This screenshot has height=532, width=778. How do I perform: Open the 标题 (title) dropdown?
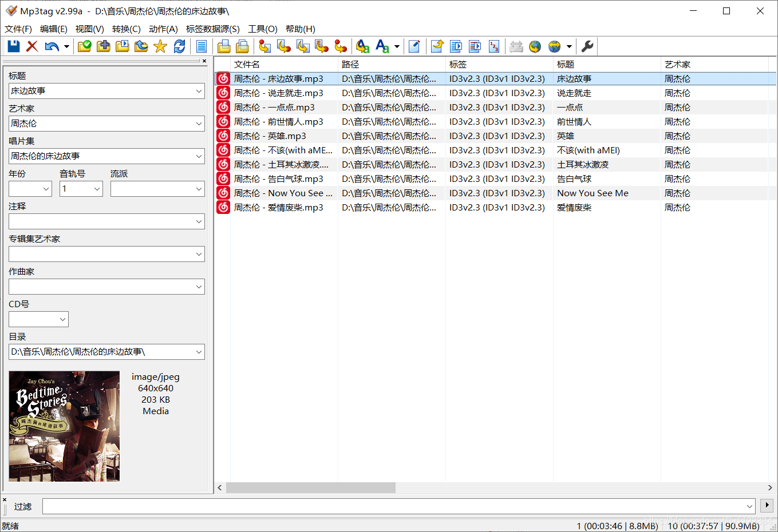pyautogui.click(x=199, y=90)
